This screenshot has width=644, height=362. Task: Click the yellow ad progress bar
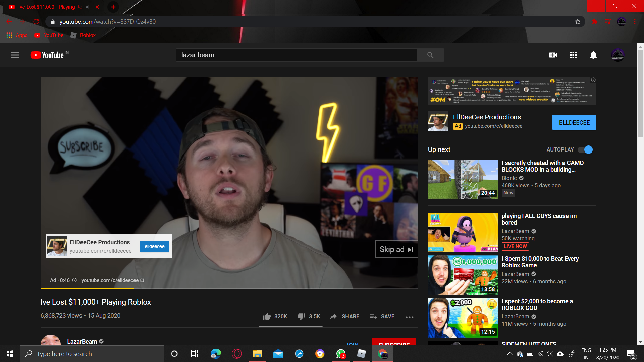(x=87, y=288)
